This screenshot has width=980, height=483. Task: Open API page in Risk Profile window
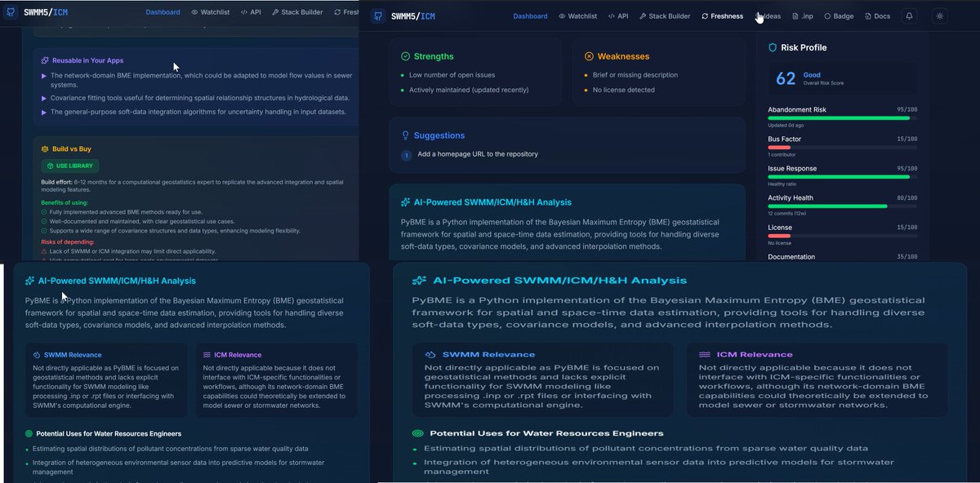coord(618,16)
